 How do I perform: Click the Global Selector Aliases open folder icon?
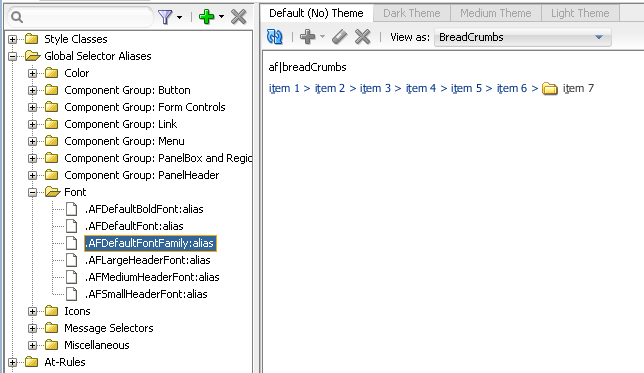click(32, 56)
